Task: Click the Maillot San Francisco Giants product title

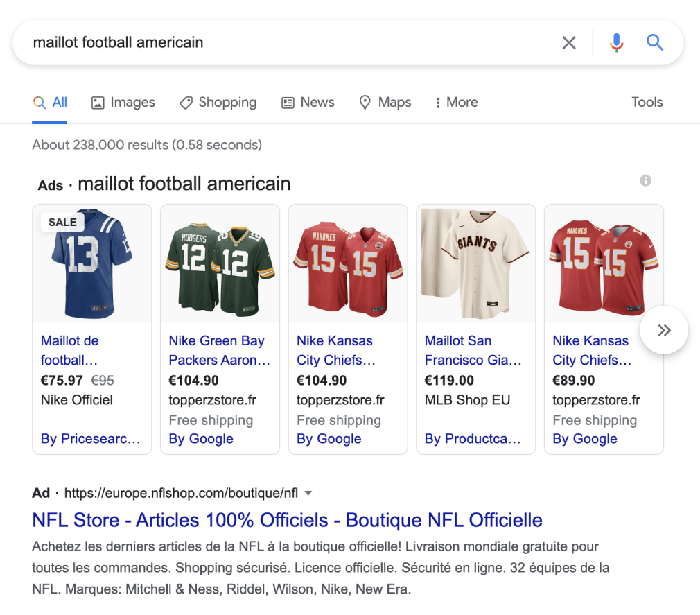Action: tap(473, 350)
